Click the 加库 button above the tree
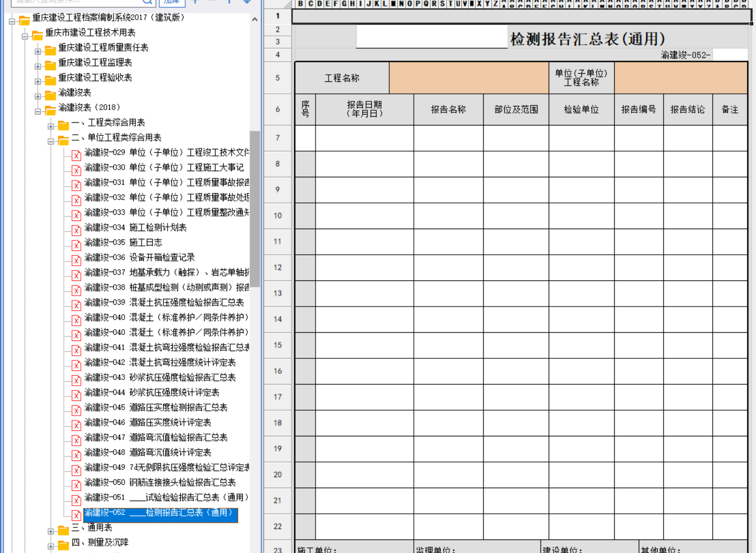 coord(171,2)
